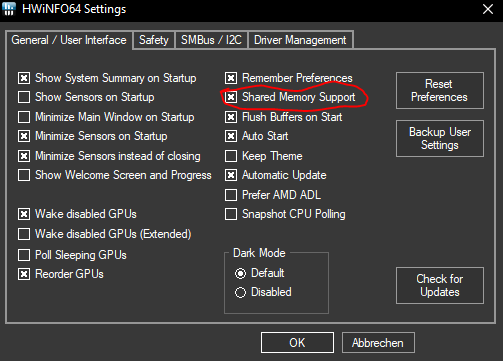The width and height of the screenshot is (503, 361).
Task: Click the HWiNFO64 app icon in title bar
Action: (9, 9)
